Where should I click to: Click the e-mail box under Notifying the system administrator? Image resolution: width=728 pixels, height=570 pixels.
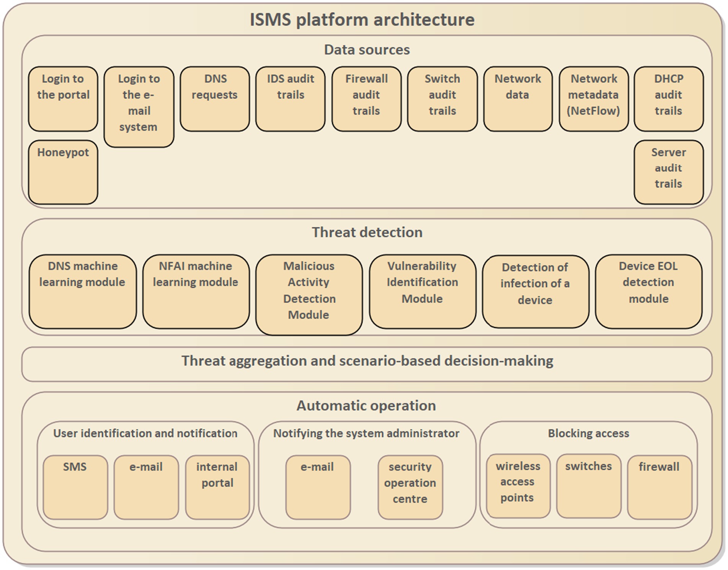(x=318, y=487)
